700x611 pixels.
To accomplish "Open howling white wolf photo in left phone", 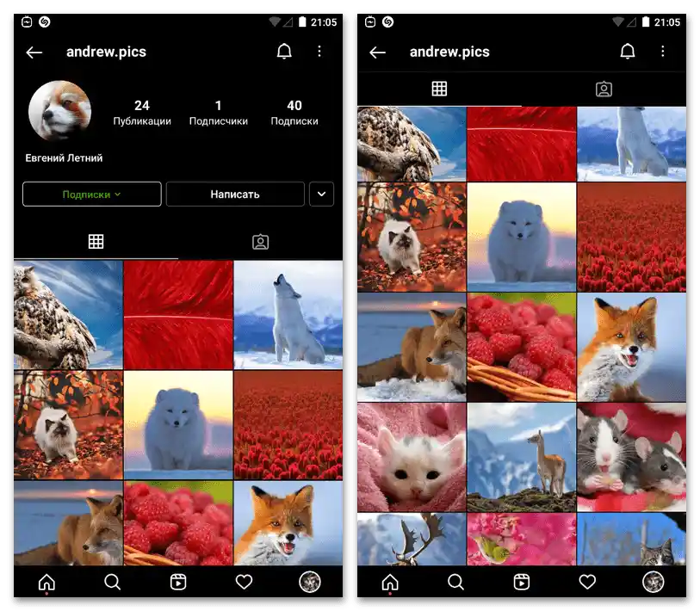I will [x=288, y=315].
